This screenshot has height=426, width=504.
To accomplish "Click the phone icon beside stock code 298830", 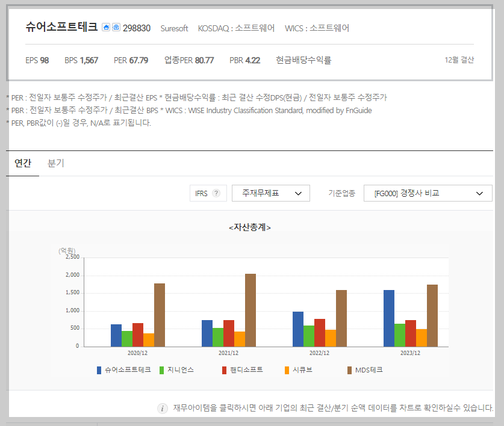I will pyautogui.click(x=116, y=27).
